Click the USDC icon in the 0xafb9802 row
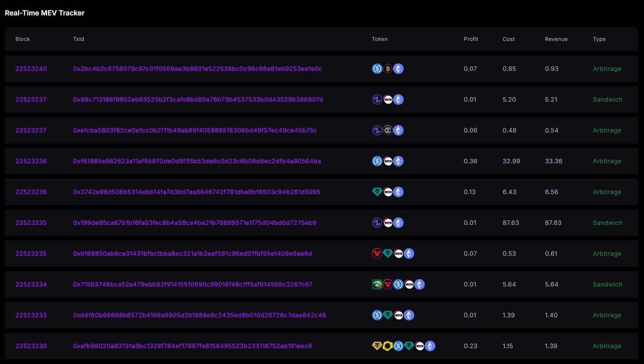The width and height of the screenshot is (644, 364). coord(398,346)
